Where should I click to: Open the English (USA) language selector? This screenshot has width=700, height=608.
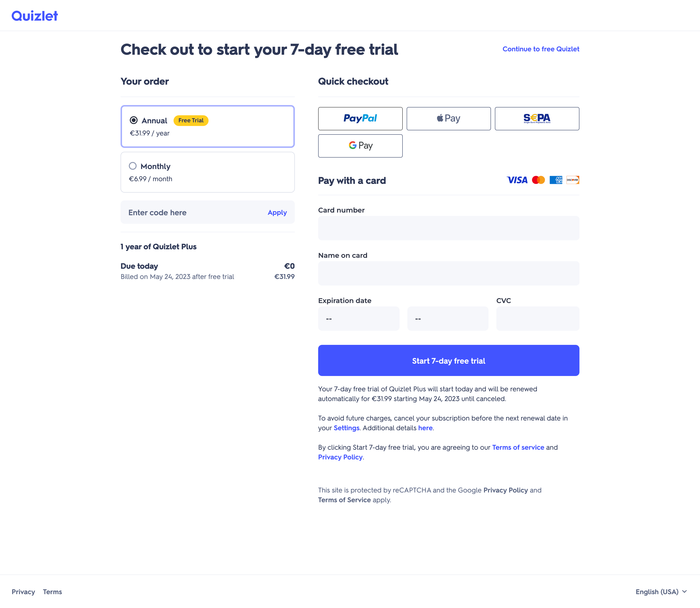[x=661, y=592]
